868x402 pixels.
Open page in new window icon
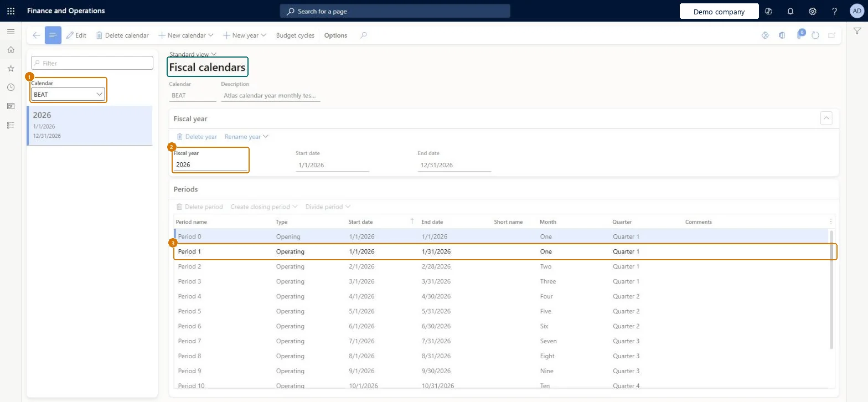(x=831, y=35)
